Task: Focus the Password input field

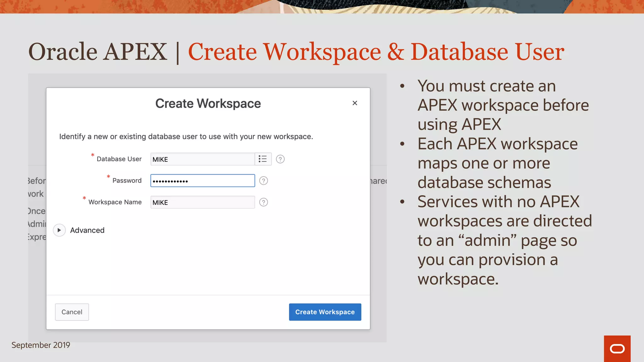Action: point(203,181)
